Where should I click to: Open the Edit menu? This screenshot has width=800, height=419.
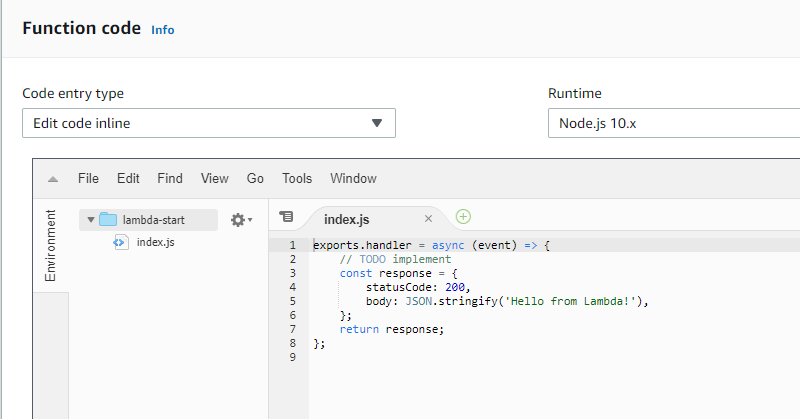coord(128,179)
